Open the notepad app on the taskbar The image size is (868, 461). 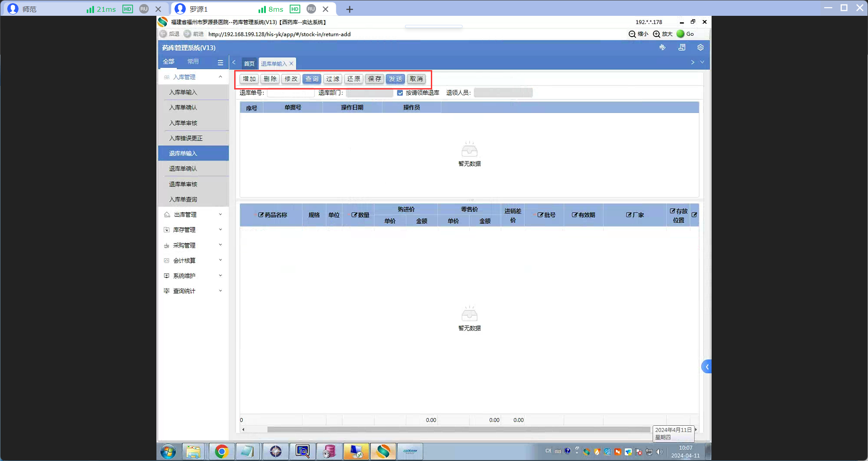(x=247, y=451)
